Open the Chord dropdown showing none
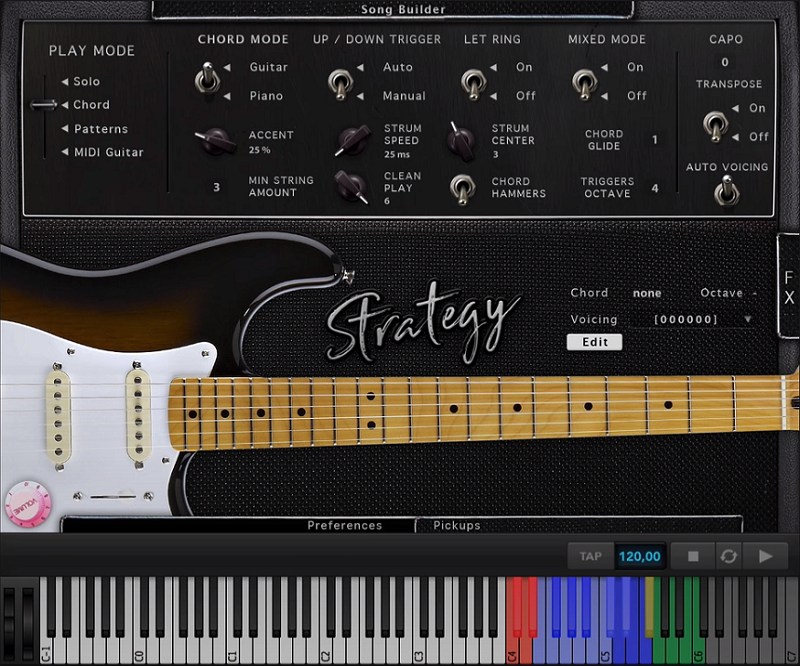This screenshot has width=800, height=666. click(x=647, y=292)
